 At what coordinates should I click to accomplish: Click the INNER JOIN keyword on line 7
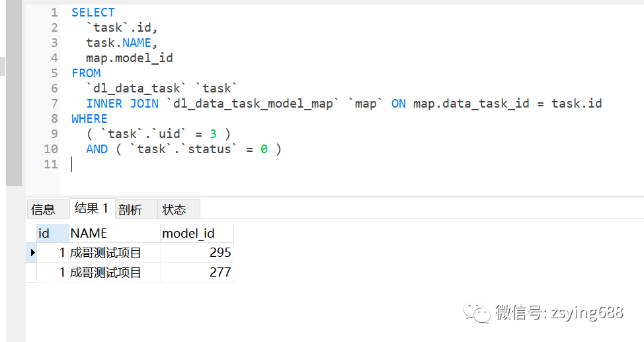(122, 104)
